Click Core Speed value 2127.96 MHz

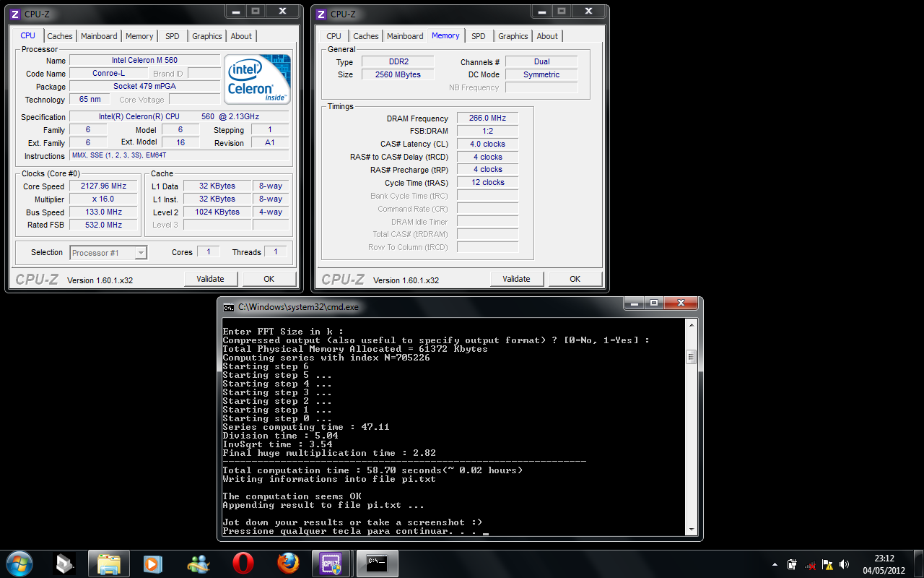pyautogui.click(x=103, y=186)
